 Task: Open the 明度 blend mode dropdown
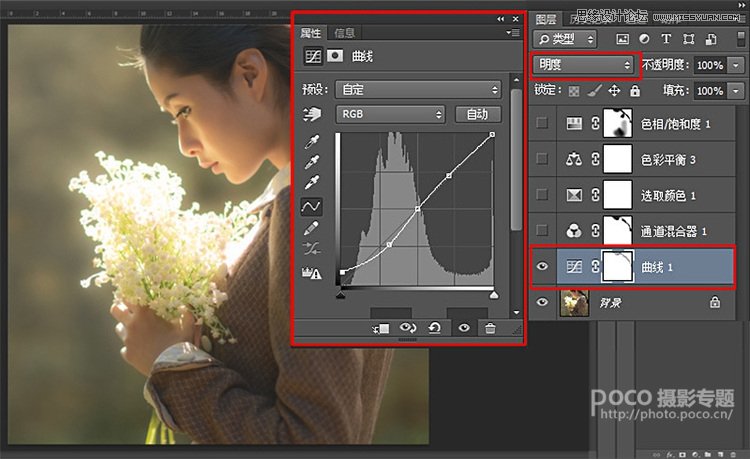point(584,65)
